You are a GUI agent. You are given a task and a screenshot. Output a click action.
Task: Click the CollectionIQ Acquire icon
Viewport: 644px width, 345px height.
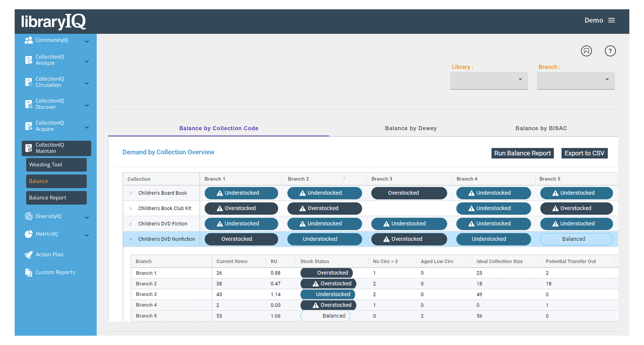click(x=29, y=126)
